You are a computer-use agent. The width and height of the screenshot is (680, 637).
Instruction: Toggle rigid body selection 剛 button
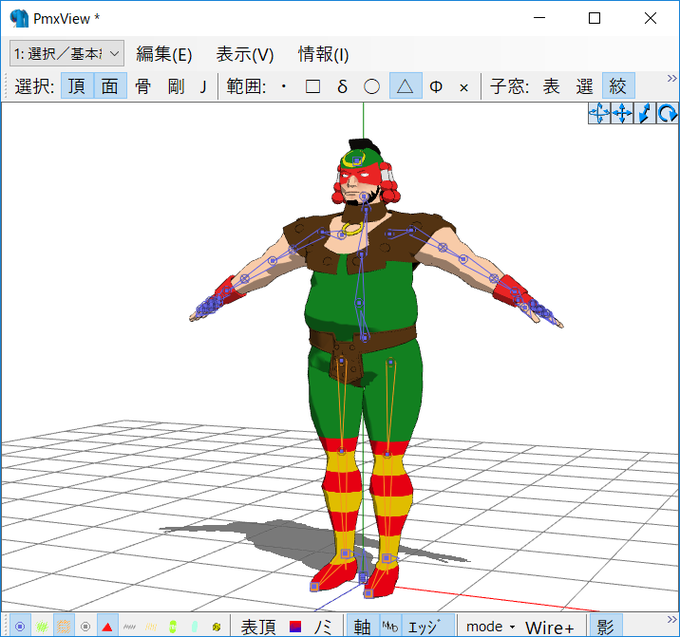[x=176, y=86]
